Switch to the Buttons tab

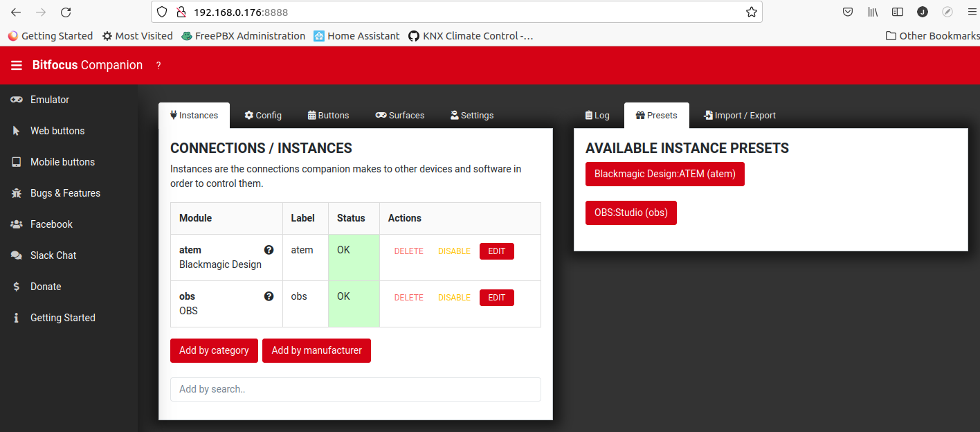pyautogui.click(x=328, y=116)
